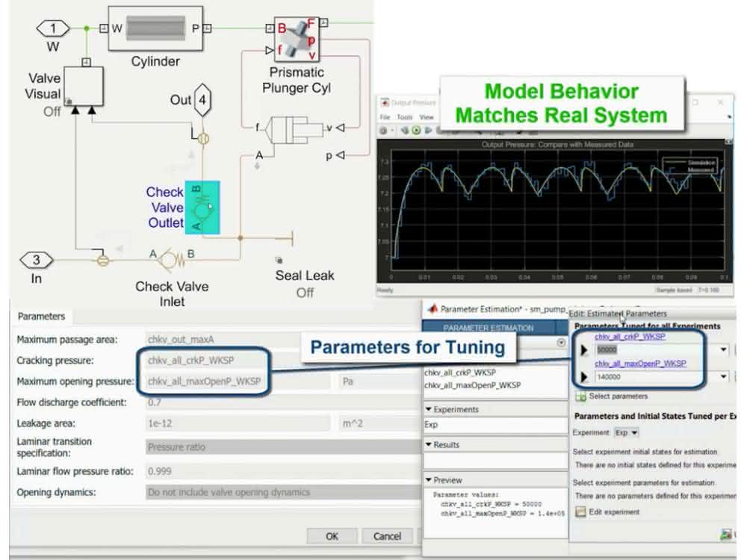Viewport: 747px width, 560px height.
Task: Click the p signal arrow port
Action: click(340, 155)
